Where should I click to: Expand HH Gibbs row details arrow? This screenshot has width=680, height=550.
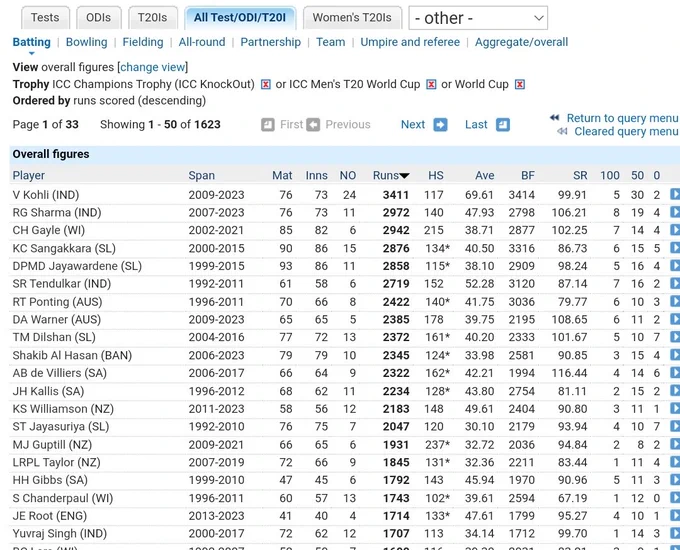coord(675,480)
